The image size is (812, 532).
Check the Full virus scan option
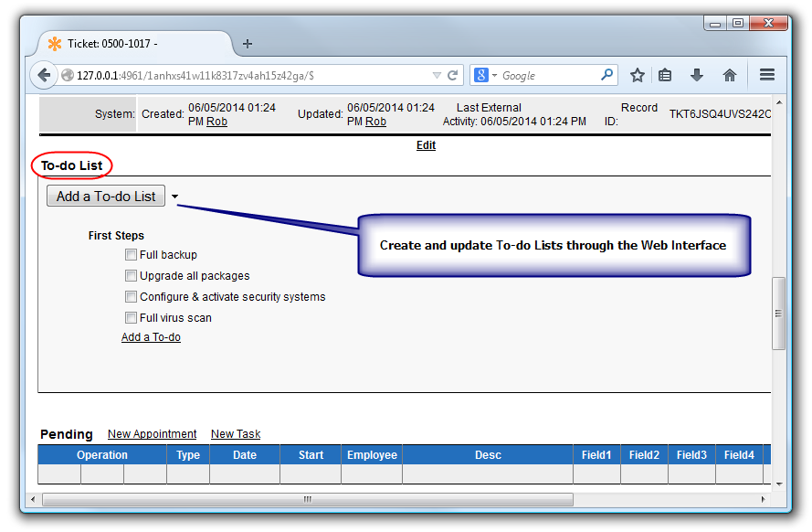[x=131, y=317]
